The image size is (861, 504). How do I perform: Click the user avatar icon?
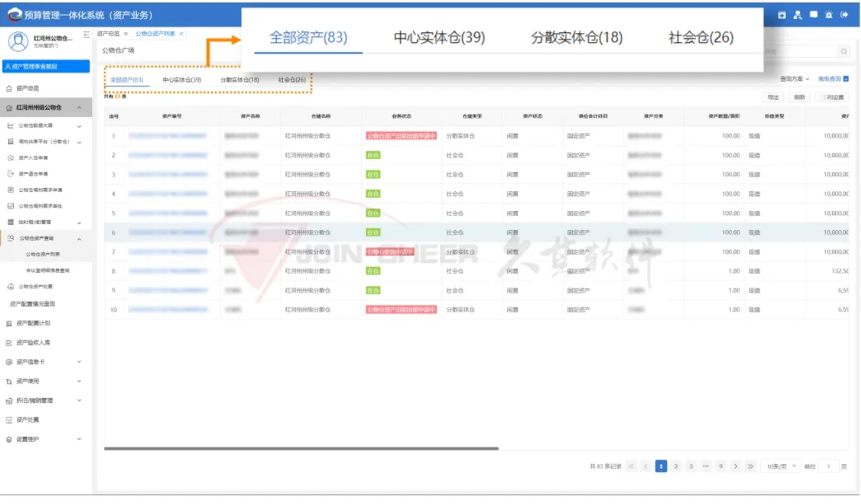(x=18, y=41)
